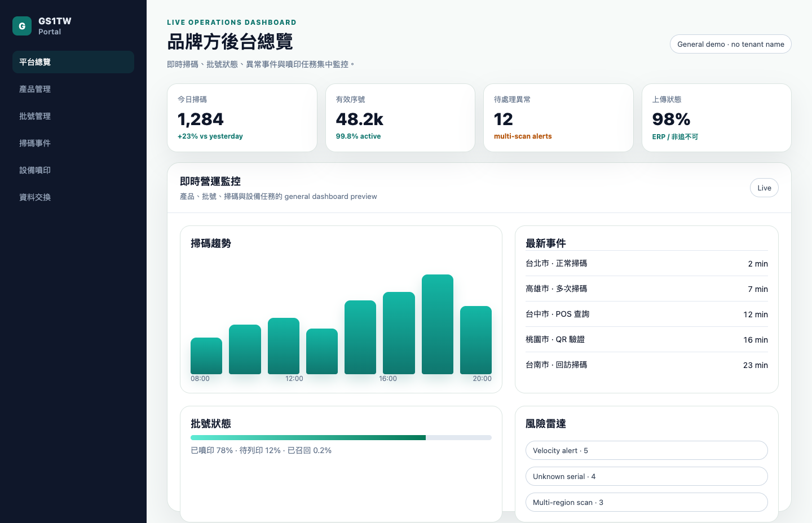Click the Live badge

tap(764, 188)
